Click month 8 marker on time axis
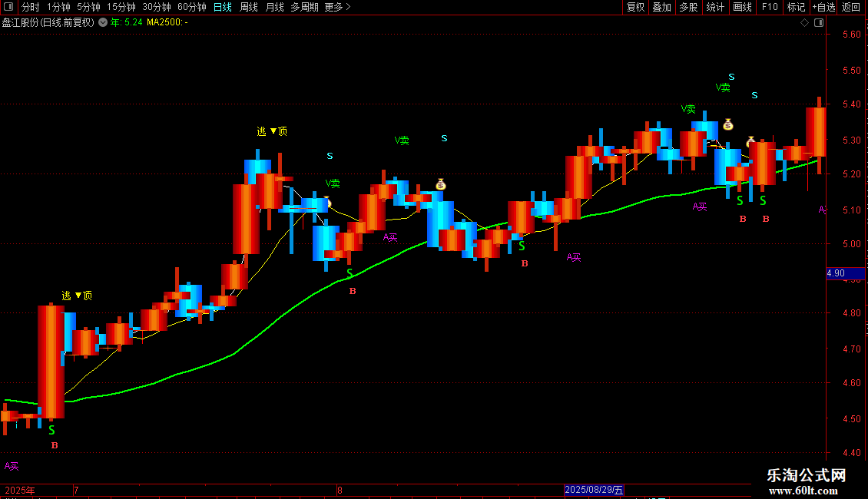868x499 pixels. pos(340,490)
